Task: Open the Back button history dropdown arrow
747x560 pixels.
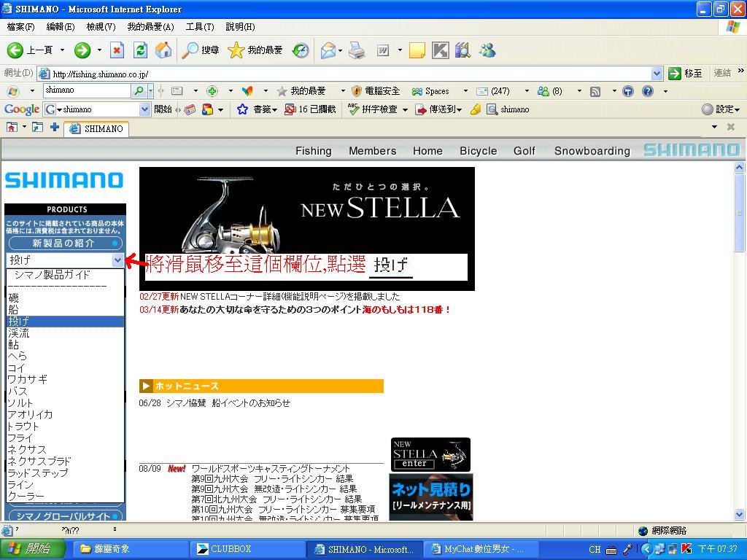Action: pos(62,50)
